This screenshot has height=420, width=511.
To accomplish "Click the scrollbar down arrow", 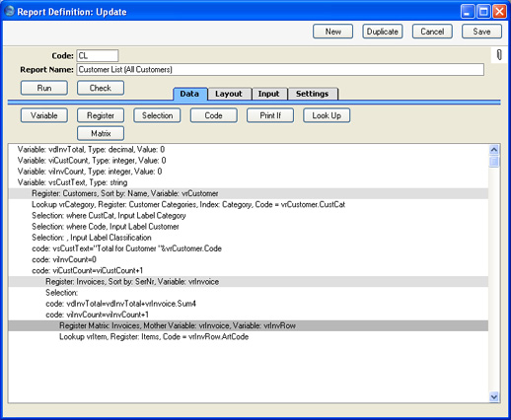I will 493,396.
